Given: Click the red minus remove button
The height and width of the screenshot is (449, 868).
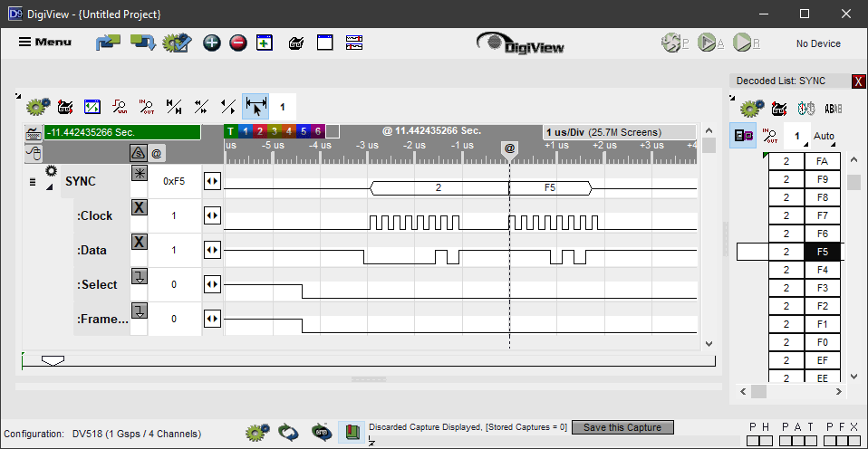Looking at the screenshot, I should (x=237, y=43).
